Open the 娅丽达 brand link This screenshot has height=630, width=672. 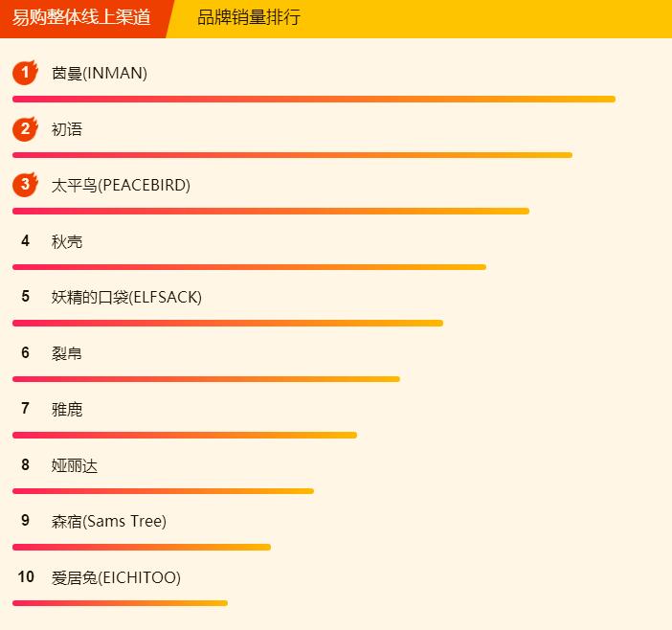point(75,465)
